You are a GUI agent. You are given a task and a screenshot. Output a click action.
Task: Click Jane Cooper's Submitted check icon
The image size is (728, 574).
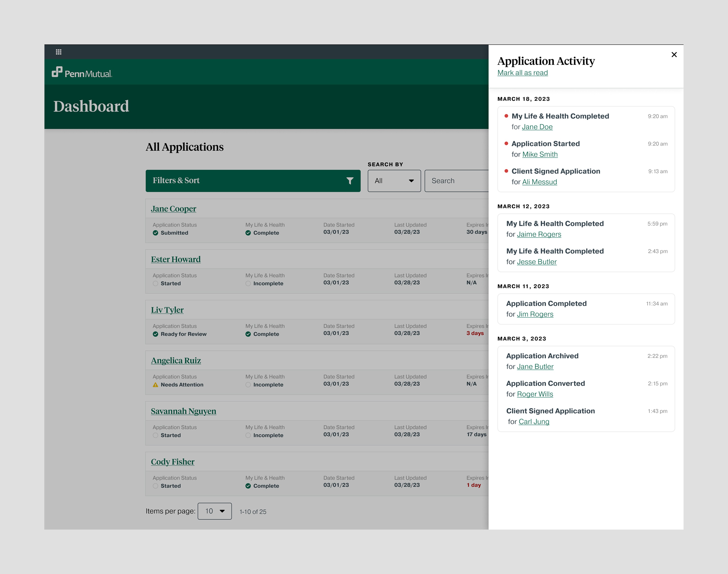point(155,233)
